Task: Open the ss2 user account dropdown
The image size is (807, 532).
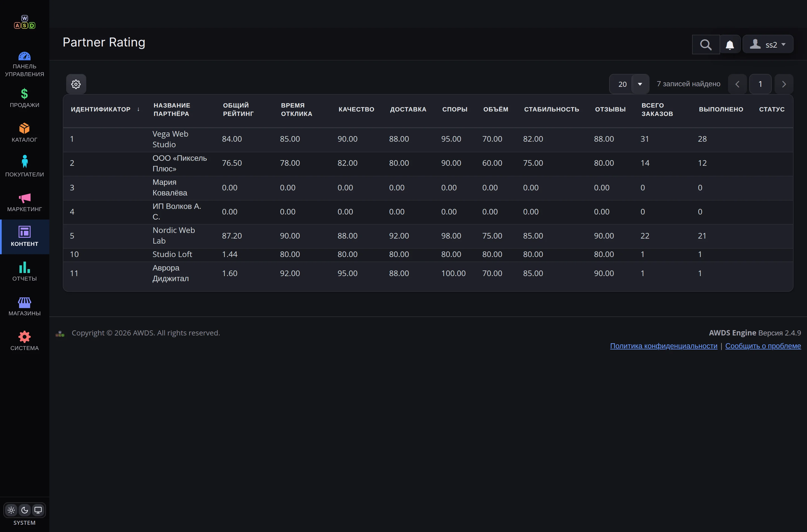Action: [768, 45]
